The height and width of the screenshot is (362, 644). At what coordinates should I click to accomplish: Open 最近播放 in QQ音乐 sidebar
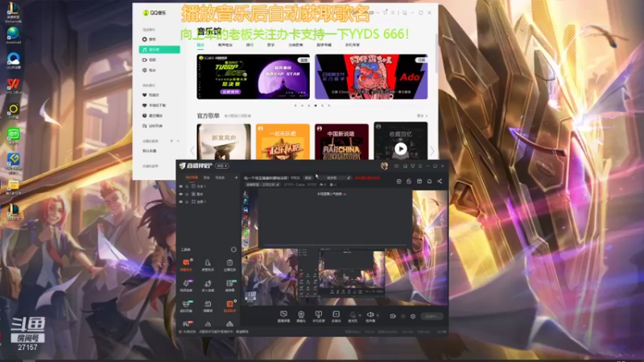click(x=152, y=116)
